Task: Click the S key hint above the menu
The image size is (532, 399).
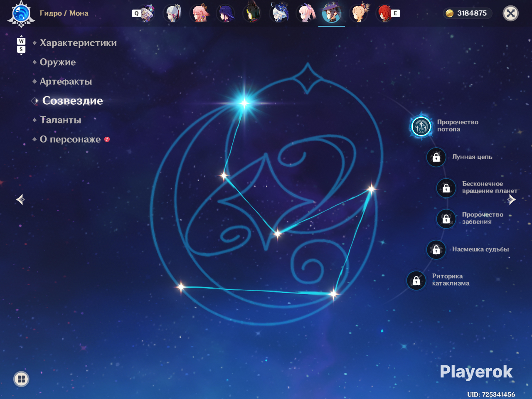Action: pos(21,49)
